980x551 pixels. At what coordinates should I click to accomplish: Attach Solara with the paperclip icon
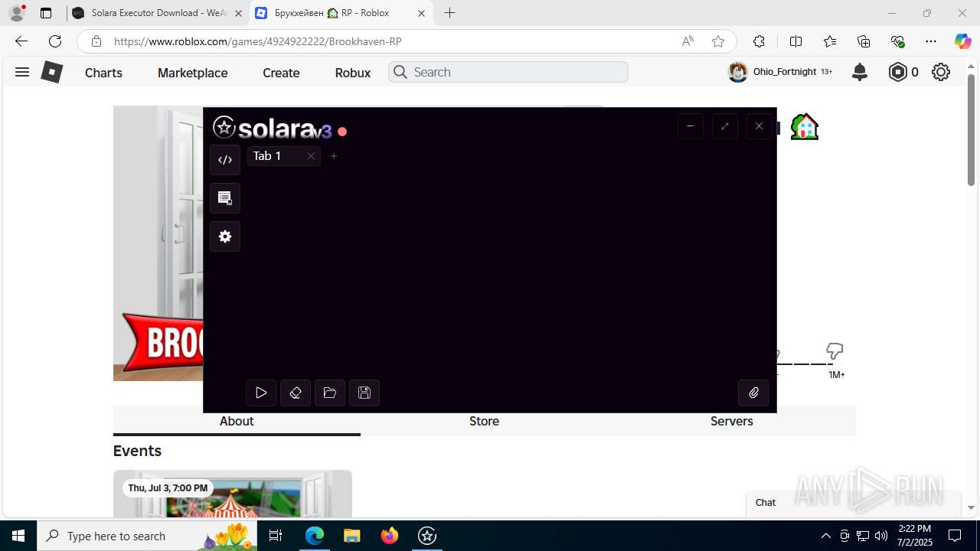753,393
